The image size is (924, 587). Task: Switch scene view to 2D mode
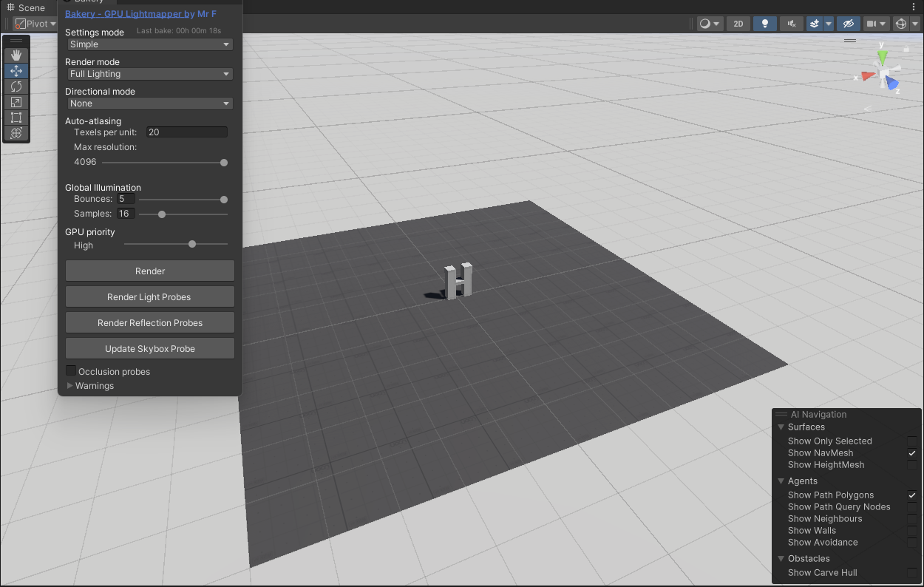point(738,24)
